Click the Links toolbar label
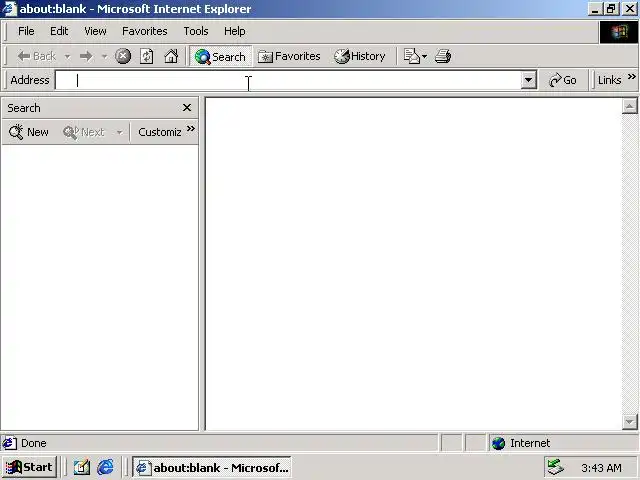Image resolution: width=640 pixels, height=480 pixels. [609, 80]
